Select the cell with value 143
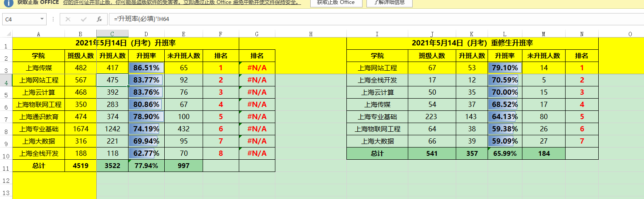This screenshot has width=644, height=199. (472, 117)
